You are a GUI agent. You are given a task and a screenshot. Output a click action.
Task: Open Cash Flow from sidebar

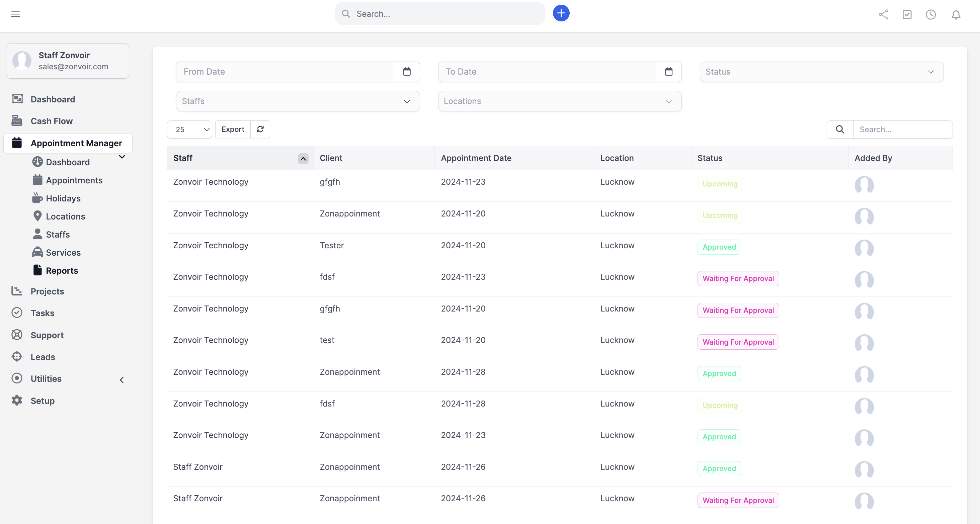[51, 121]
